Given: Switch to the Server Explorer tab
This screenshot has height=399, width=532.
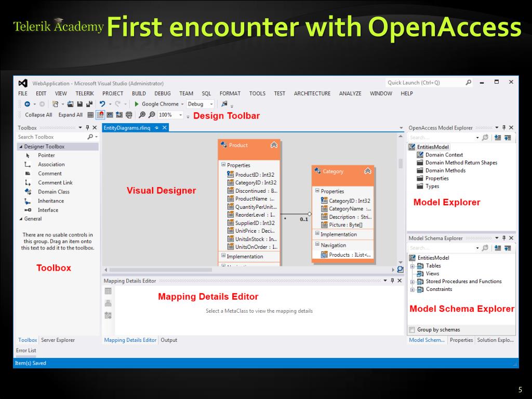Looking at the screenshot, I should 58,340.
